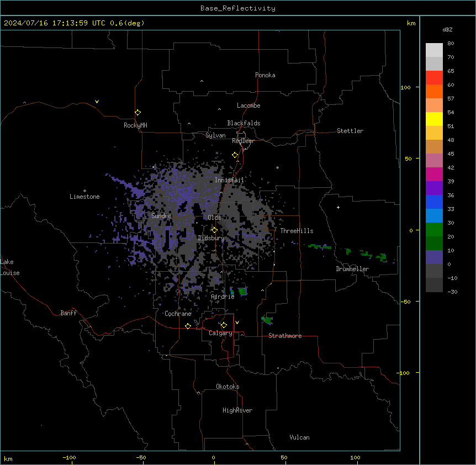The height and width of the screenshot is (465, 476).
Task: Click the HighRiver label
Action: coord(237,410)
